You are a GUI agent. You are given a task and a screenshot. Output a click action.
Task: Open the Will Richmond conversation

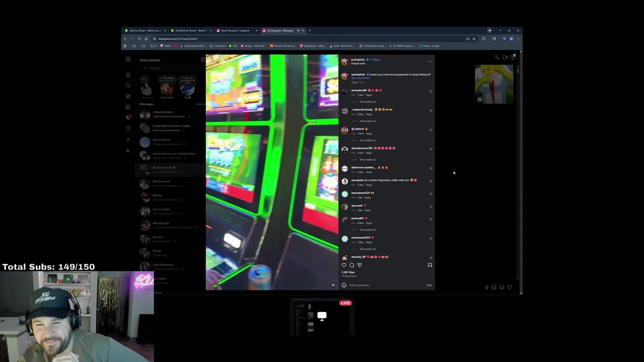171,184
